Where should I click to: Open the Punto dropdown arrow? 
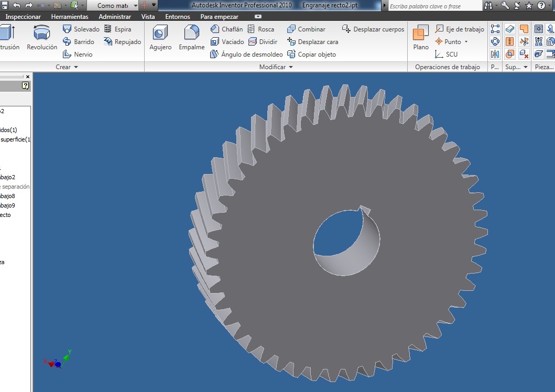tap(466, 42)
